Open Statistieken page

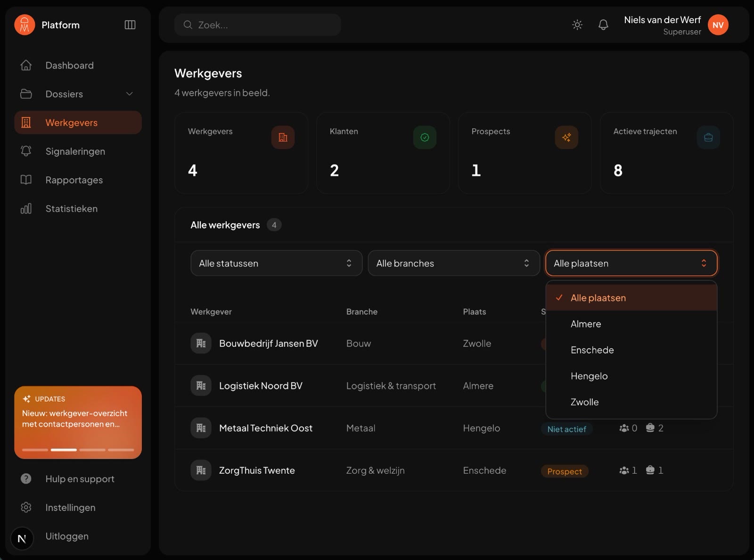coord(78,209)
